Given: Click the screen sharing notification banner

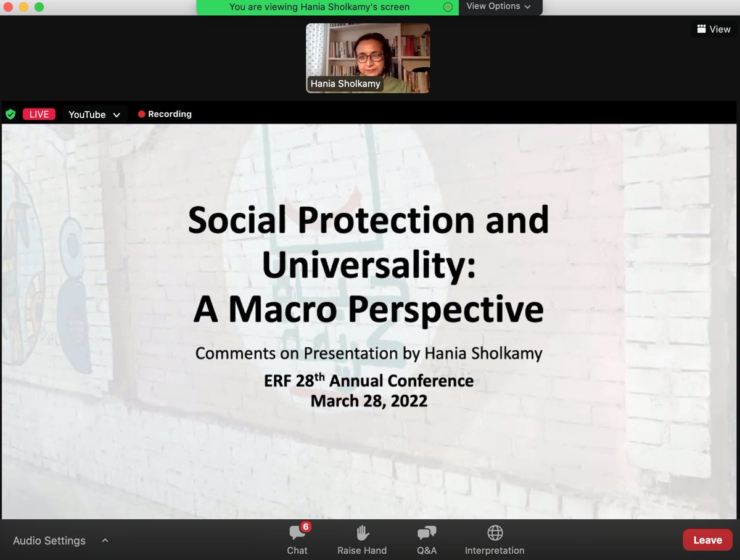Looking at the screenshot, I should coord(327,7).
